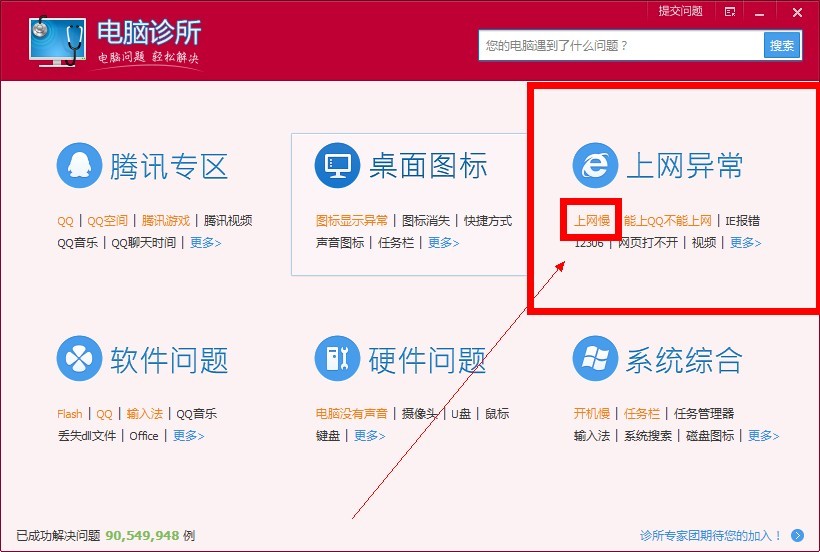820x552 pixels.
Task: Open the 桌面图标 heading
Action: click(428, 166)
